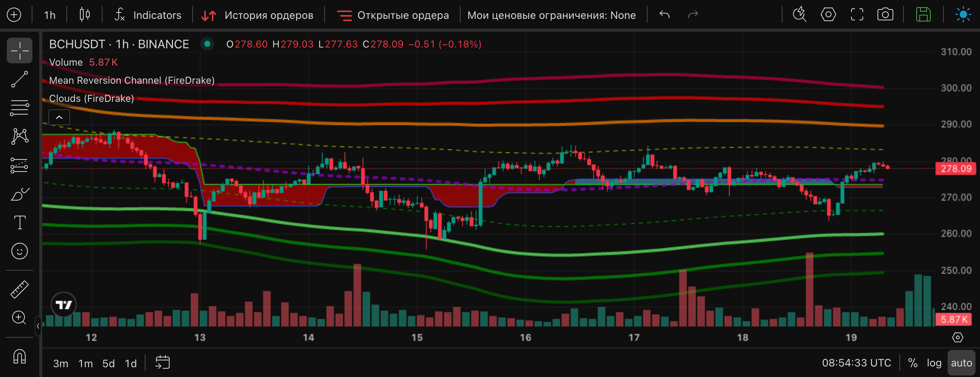Collapse the indicator legend chevron
The image size is (980, 377).
pos(59,117)
